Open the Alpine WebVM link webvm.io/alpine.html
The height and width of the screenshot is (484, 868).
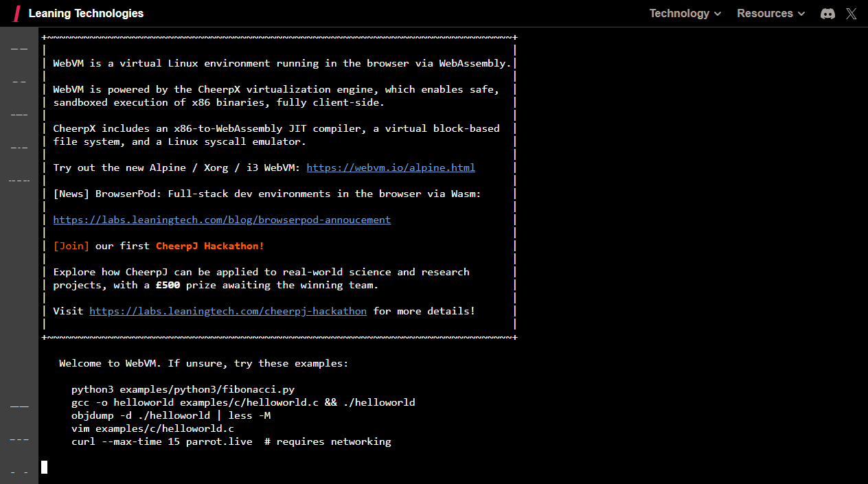click(391, 167)
